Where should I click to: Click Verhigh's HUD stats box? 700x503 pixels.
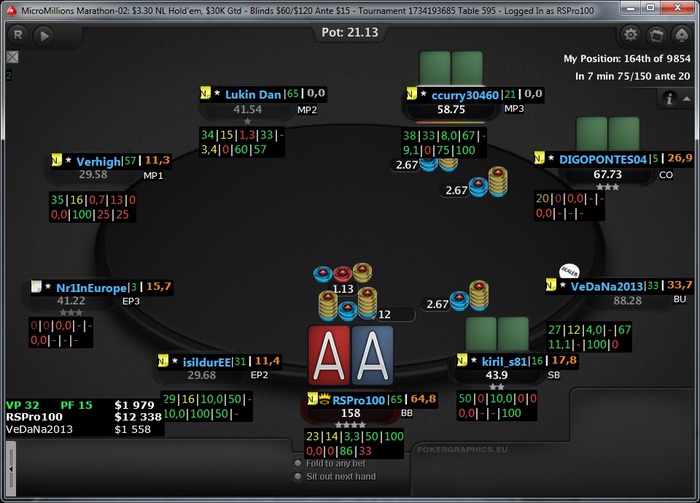pos(92,207)
